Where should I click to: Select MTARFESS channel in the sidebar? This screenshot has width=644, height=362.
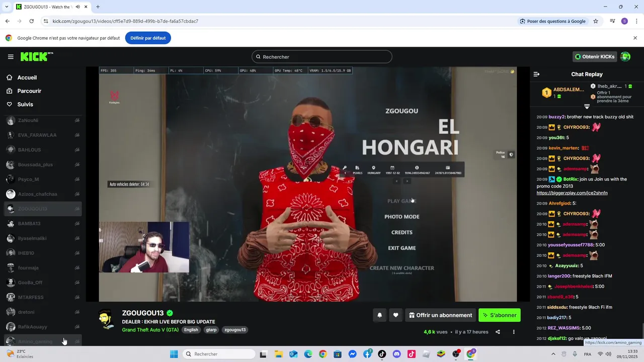pyautogui.click(x=43, y=297)
